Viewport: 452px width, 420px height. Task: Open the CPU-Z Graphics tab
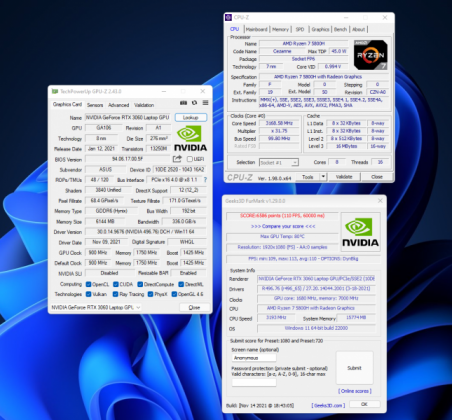[320, 29]
